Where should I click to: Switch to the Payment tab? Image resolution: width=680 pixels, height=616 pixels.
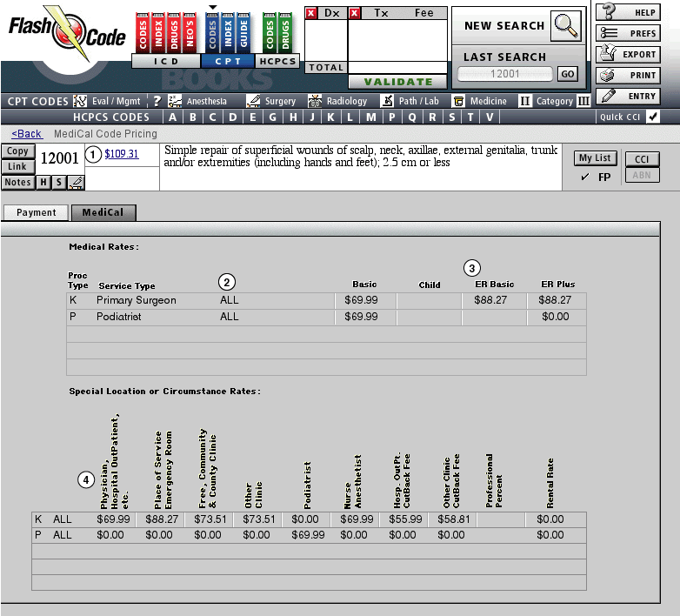coord(36,212)
